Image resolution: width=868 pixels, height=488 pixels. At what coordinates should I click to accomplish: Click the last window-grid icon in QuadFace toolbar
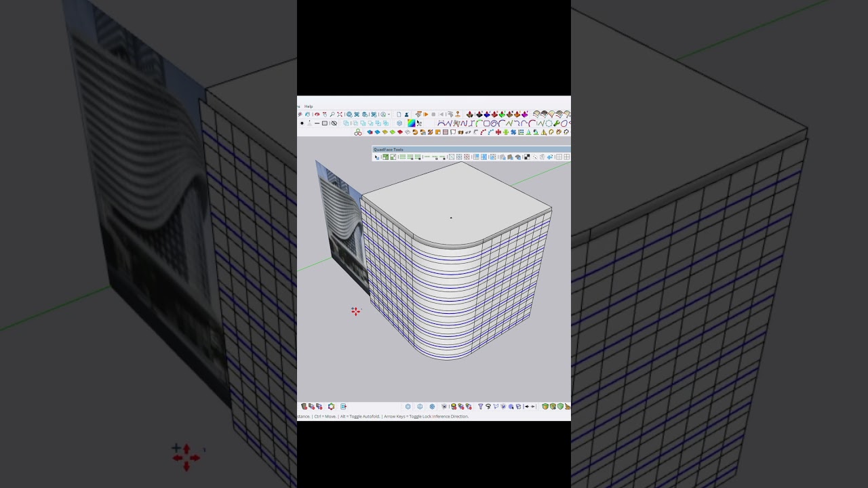pos(567,157)
